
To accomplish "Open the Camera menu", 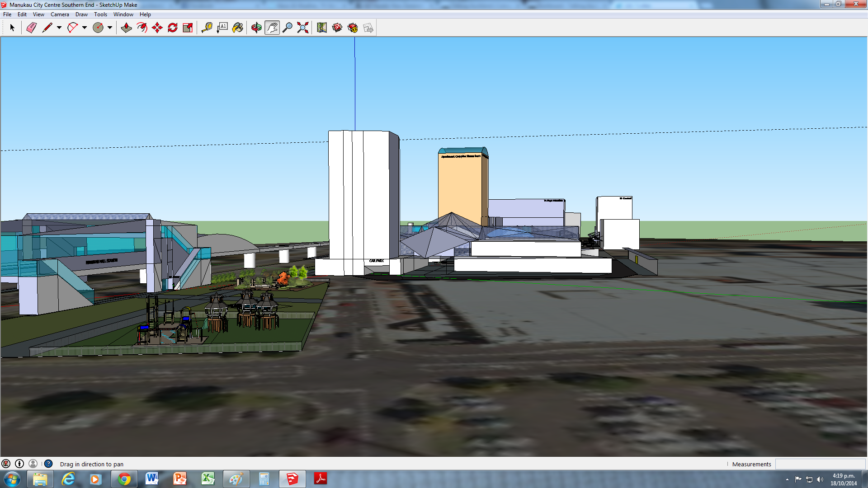I will click(60, 14).
